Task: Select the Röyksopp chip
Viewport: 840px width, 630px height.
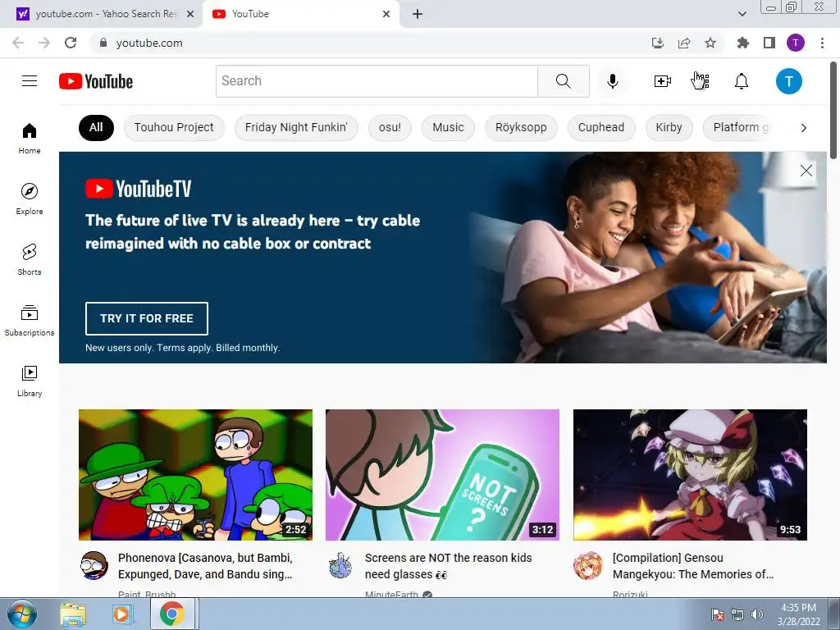Action: coord(521,127)
